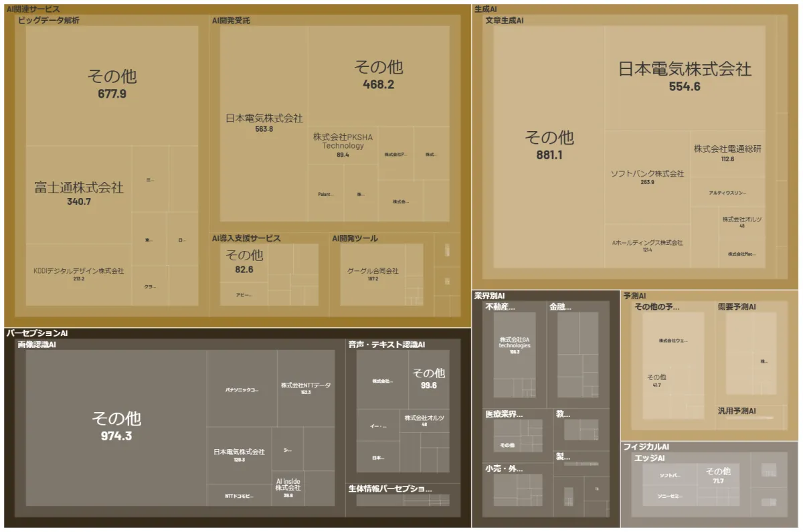Click the 日本電気株式会社 554.6 tile
Viewport: 803px width, 532px height.
coord(684,76)
